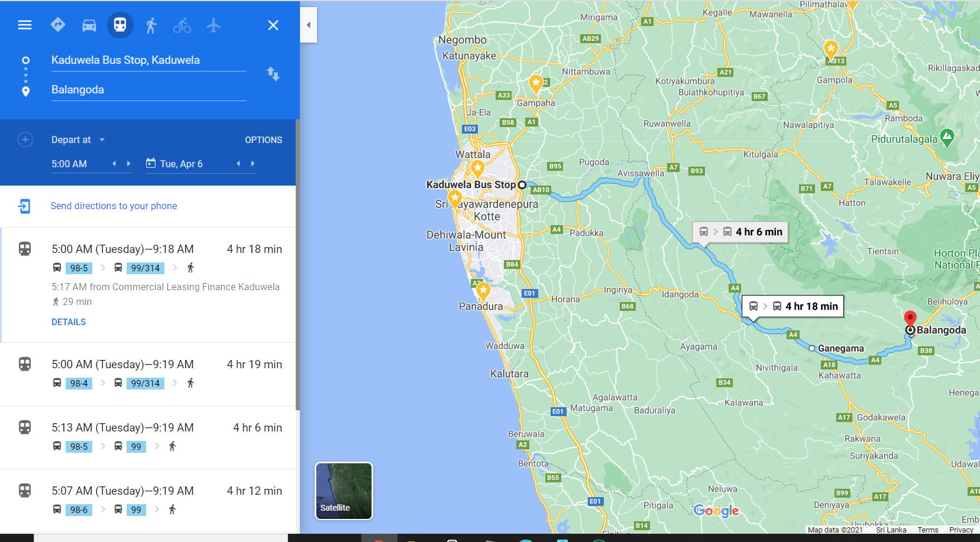Switch to walking travel mode
This screenshot has width=980, height=542.
[151, 25]
